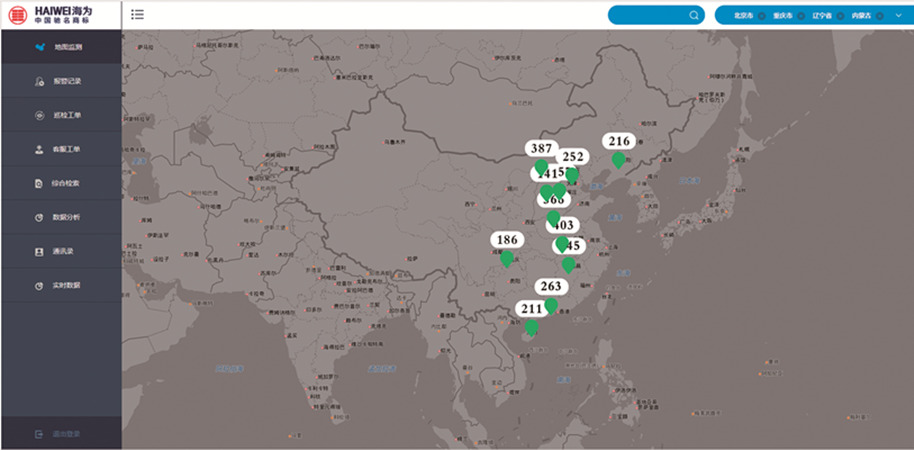The image size is (914, 450).
Task: Click the green pin under the 252 label
Action: coord(571,175)
